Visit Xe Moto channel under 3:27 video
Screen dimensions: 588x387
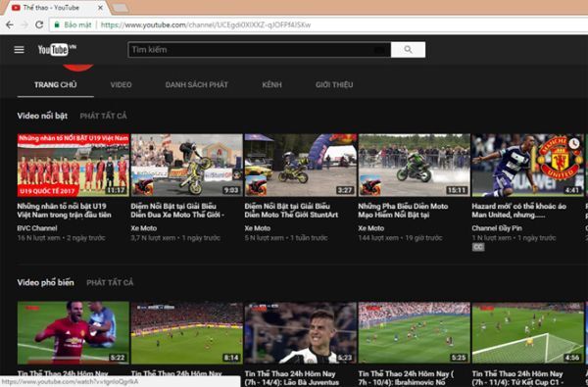click(x=258, y=228)
